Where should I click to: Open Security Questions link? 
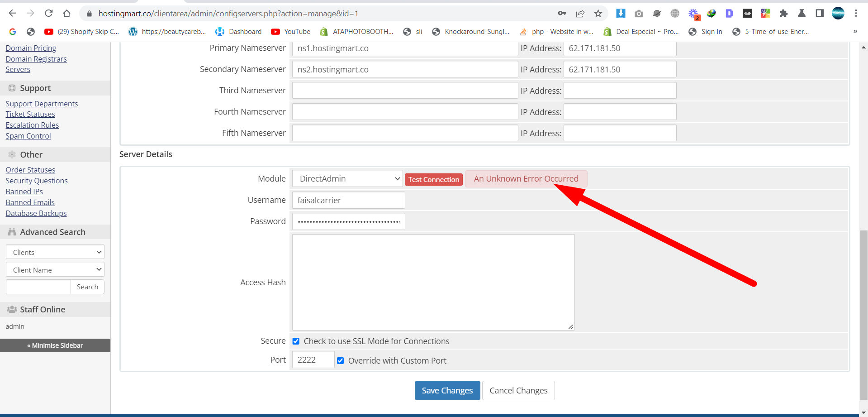[x=37, y=181]
